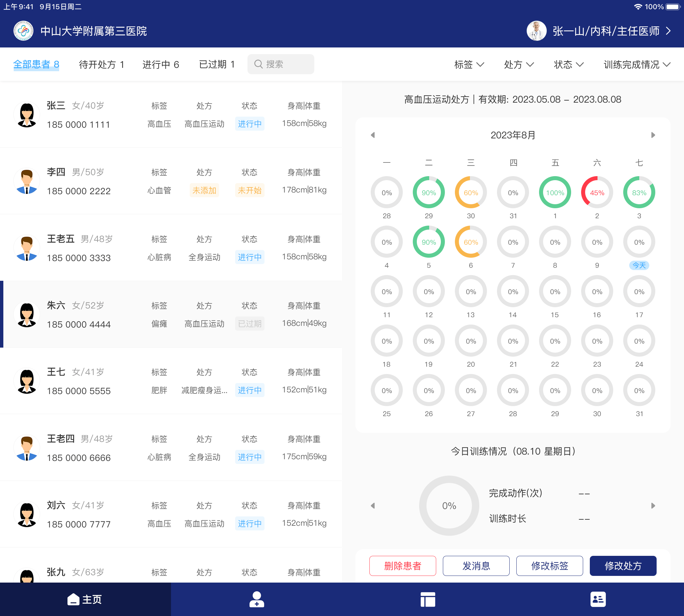684x616 pixels.
Task: Expand the 训练完成情况 dropdown
Action: click(637, 64)
